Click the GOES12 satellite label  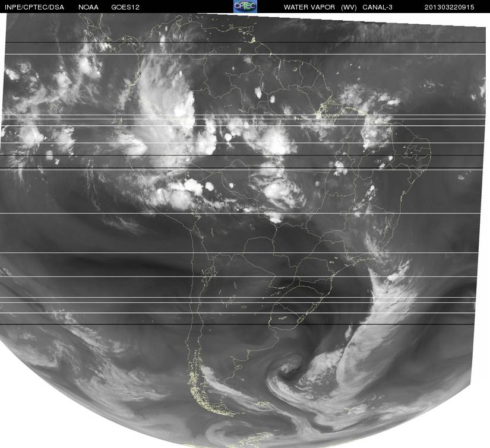pos(125,7)
